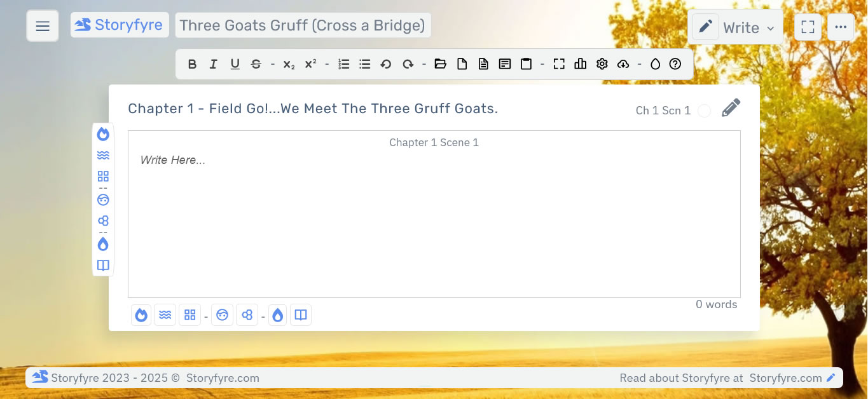Open the hamburger menu
868x399 pixels.
pyautogui.click(x=42, y=25)
